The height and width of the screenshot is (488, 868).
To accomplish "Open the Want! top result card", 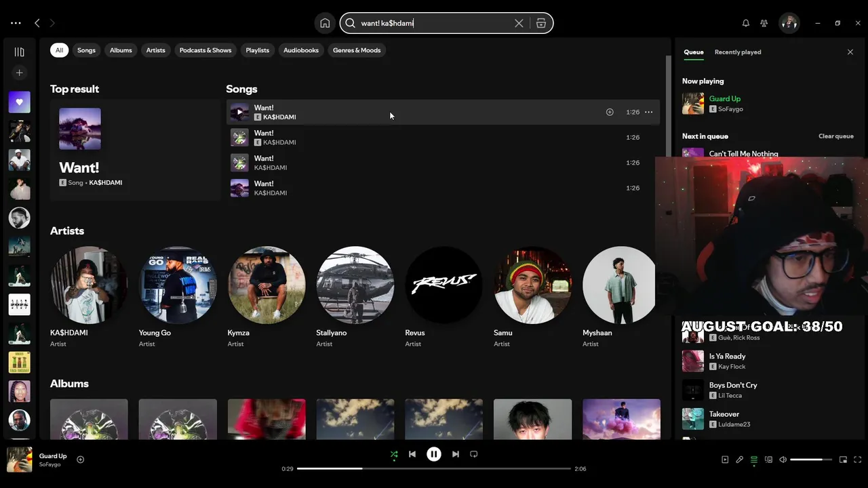I will pyautogui.click(x=135, y=150).
